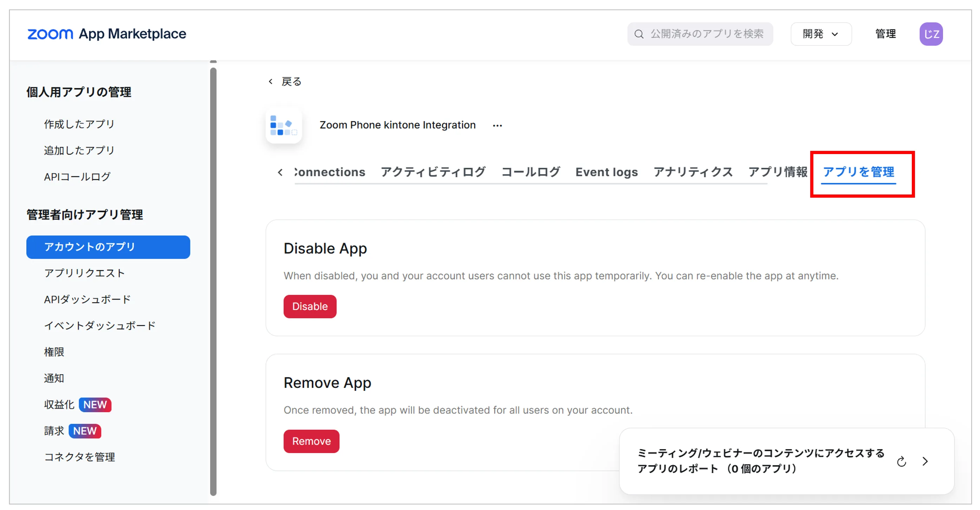Select the アプリを管理 tab
Viewport: 980px width, 510px height.
point(858,172)
